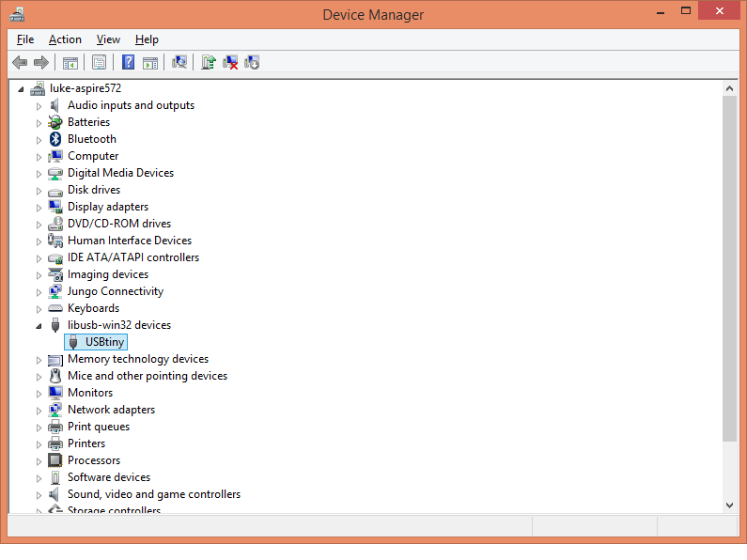Screen dimensions: 747x560
Task: Expand the Print queues node
Action: click(39, 428)
